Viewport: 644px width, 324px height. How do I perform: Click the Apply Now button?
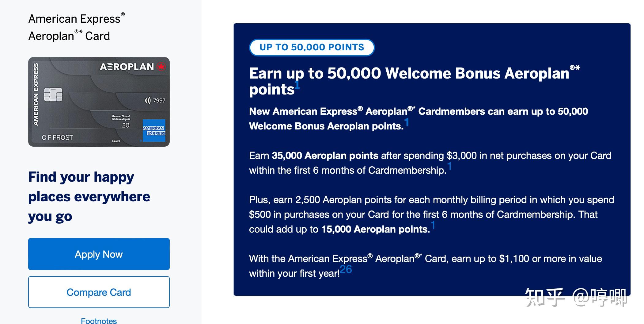pyautogui.click(x=99, y=254)
